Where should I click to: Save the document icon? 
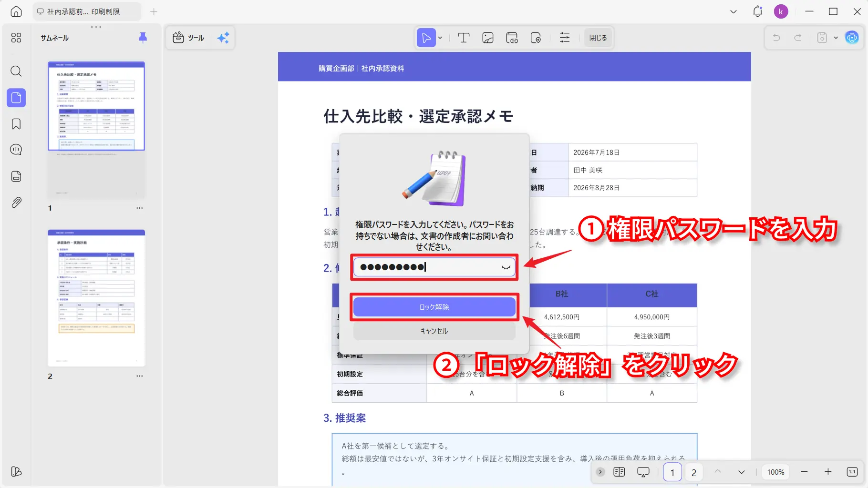[822, 38]
